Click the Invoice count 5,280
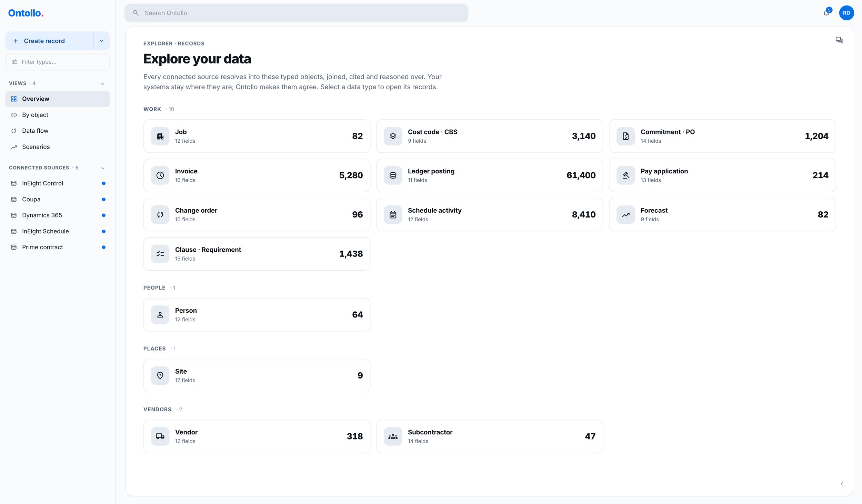 351,175
